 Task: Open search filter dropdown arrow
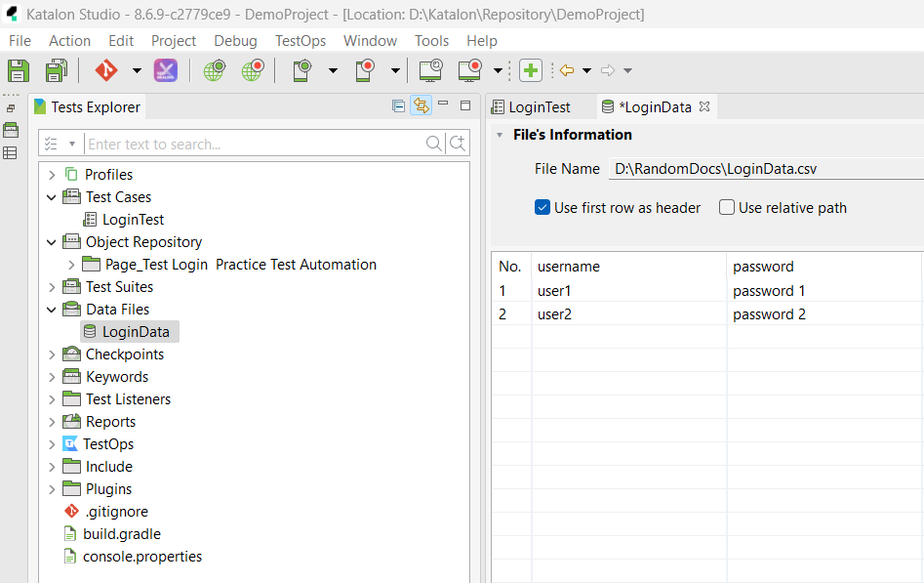72,144
